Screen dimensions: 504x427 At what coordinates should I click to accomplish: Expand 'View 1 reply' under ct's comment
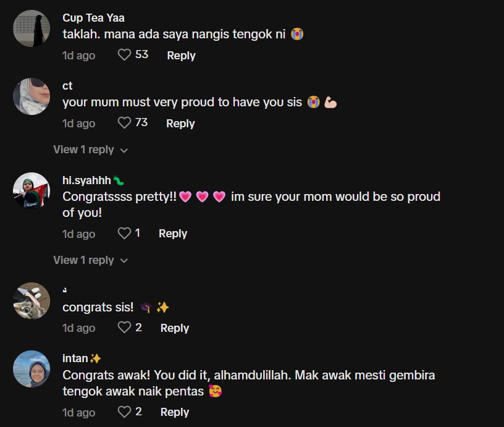(x=90, y=150)
